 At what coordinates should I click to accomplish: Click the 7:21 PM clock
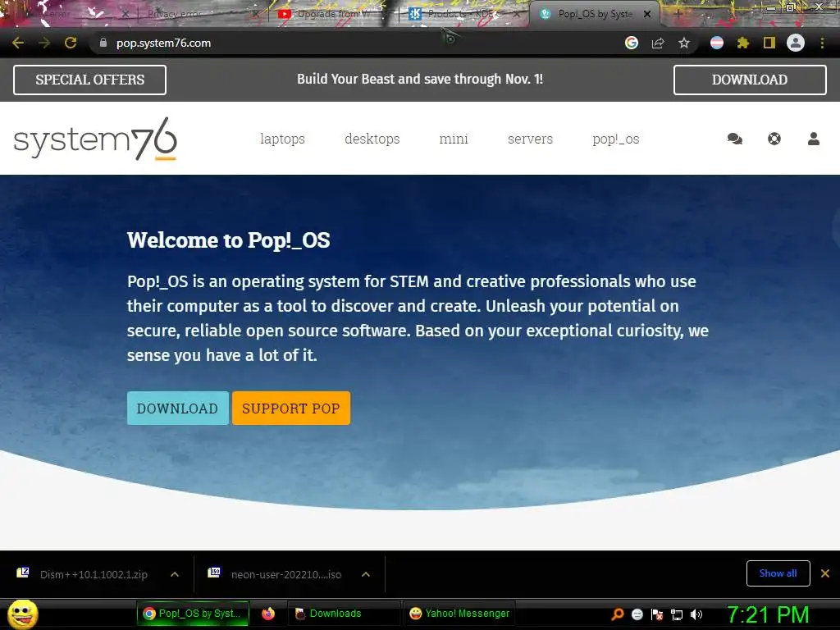[x=768, y=614]
